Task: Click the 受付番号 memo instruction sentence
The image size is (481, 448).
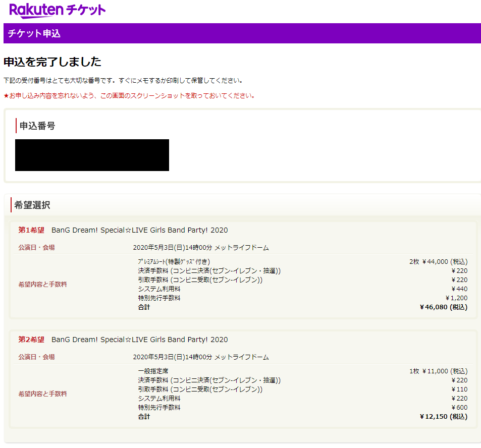Action: click(124, 81)
